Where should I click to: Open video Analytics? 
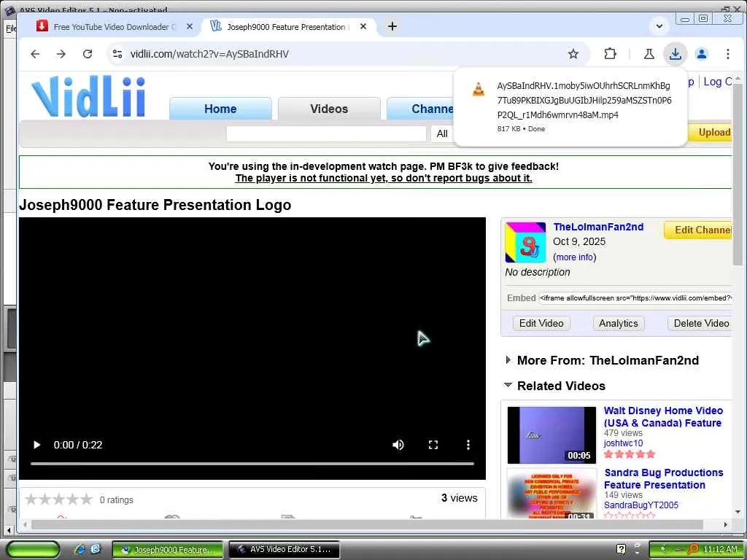click(x=619, y=323)
